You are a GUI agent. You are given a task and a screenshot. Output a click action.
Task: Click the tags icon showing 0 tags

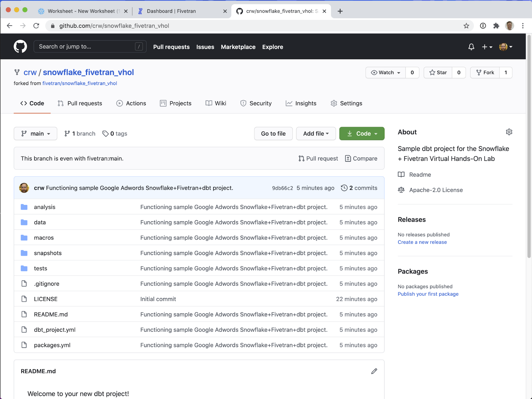106,133
